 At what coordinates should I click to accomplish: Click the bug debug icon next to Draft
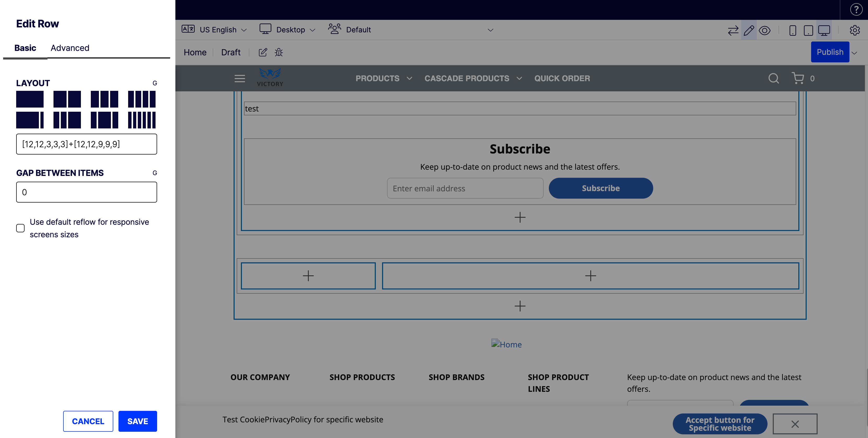click(x=279, y=52)
